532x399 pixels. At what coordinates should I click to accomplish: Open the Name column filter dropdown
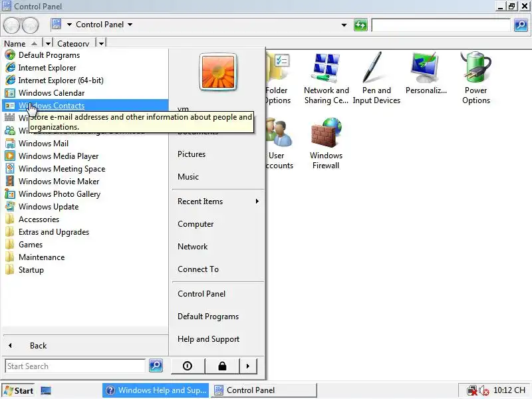[48, 43]
